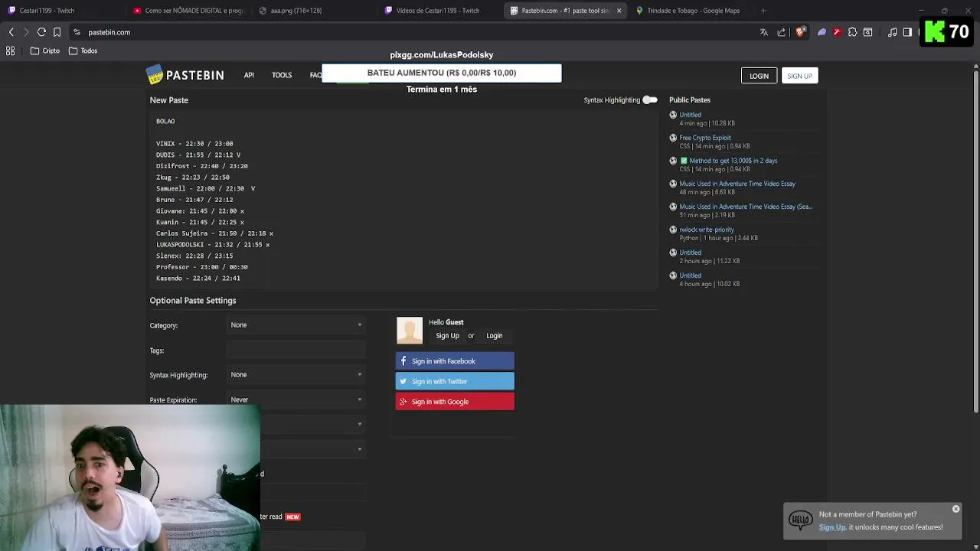Toggle the browser sidebar panel icon
Screen dimensions: 980x551
[907, 32]
